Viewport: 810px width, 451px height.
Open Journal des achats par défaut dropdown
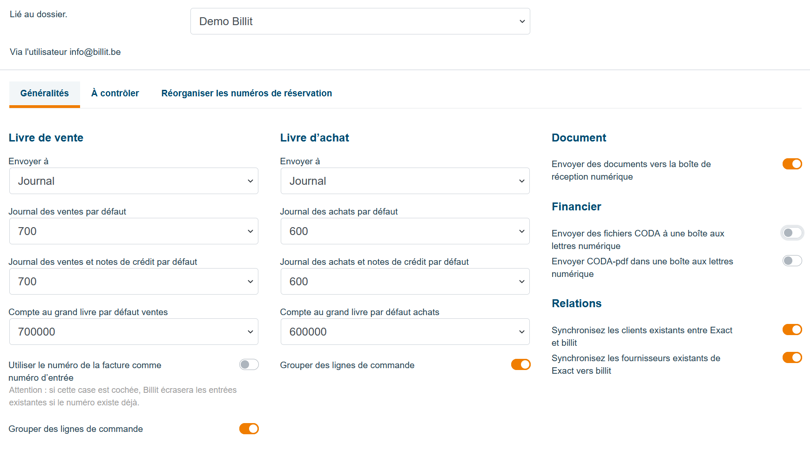coord(405,231)
